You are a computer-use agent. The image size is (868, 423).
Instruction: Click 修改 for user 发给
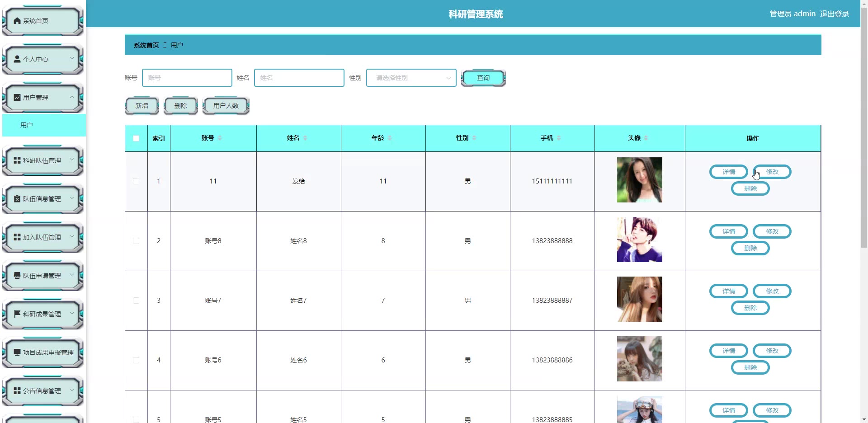point(772,172)
